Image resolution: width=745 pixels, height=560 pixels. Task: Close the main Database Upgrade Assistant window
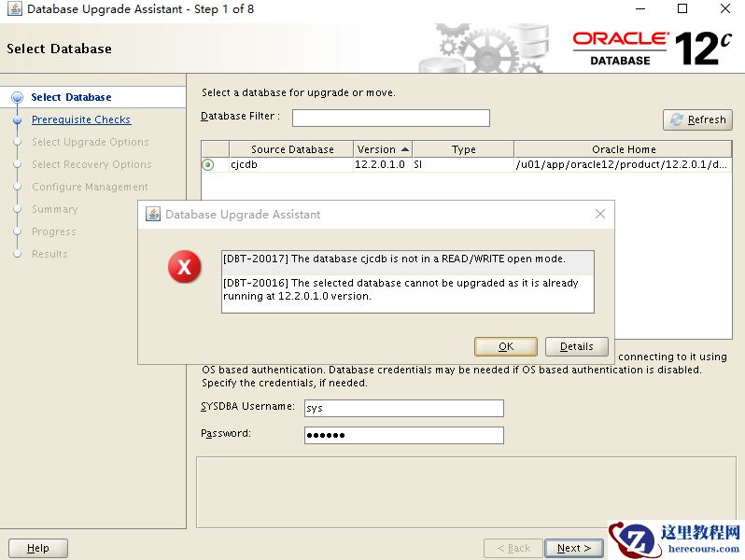pyautogui.click(x=725, y=8)
